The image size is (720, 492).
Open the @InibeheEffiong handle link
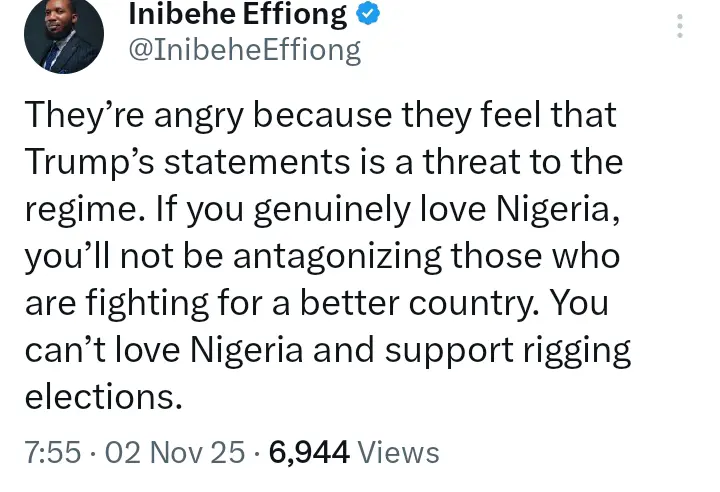coord(245,50)
